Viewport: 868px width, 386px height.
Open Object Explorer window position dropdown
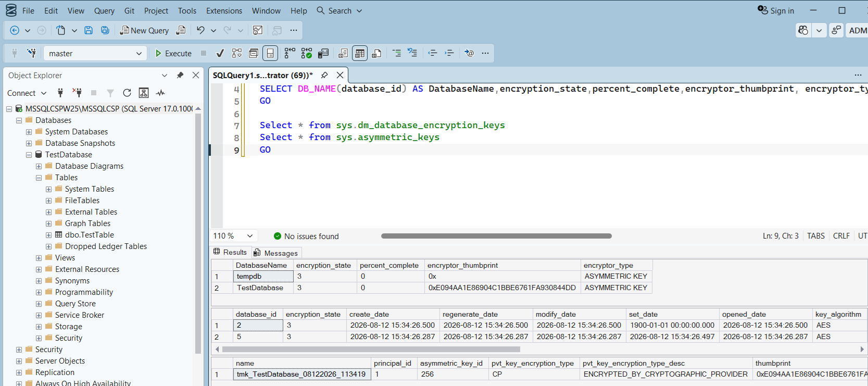pos(165,75)
